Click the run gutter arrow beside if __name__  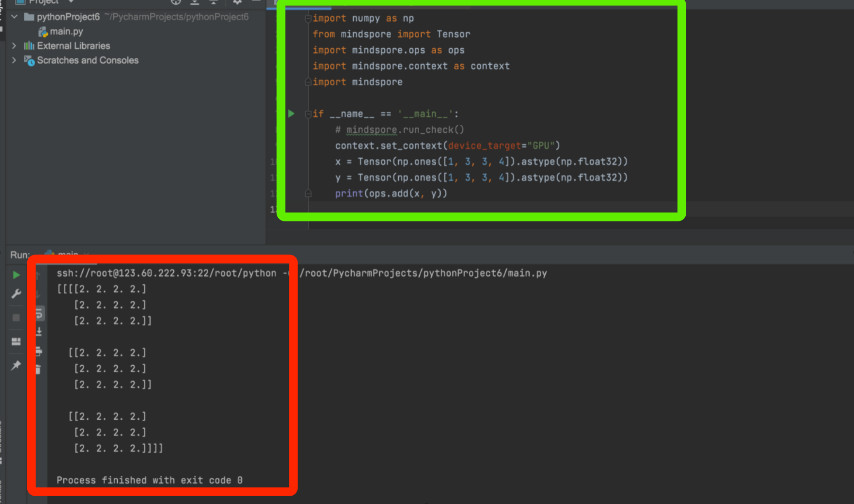pos(291,114)
